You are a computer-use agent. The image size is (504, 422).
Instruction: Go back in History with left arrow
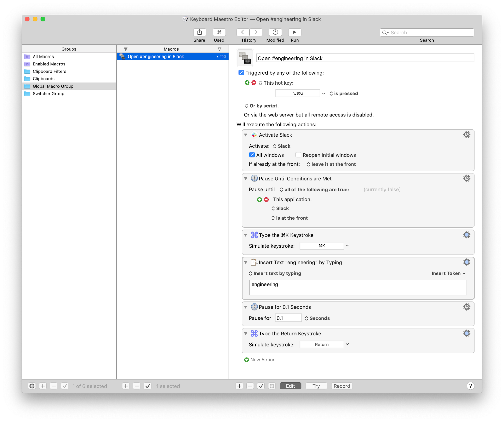tap(243, 32)
